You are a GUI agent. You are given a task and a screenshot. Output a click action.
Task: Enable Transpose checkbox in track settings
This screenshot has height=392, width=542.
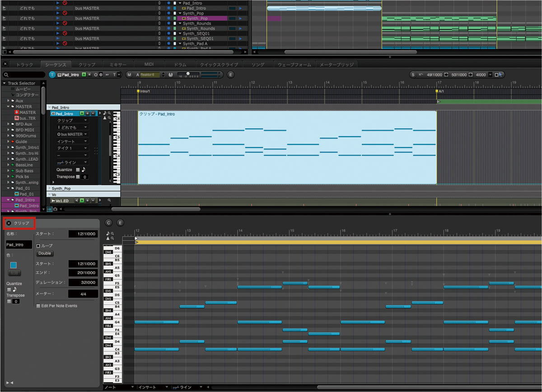[78, 177]
